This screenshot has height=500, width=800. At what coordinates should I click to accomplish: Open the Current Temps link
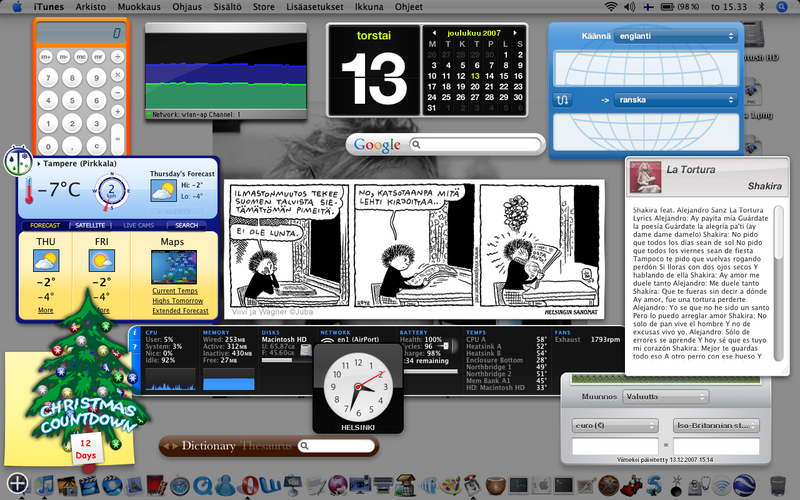[175, 291]
